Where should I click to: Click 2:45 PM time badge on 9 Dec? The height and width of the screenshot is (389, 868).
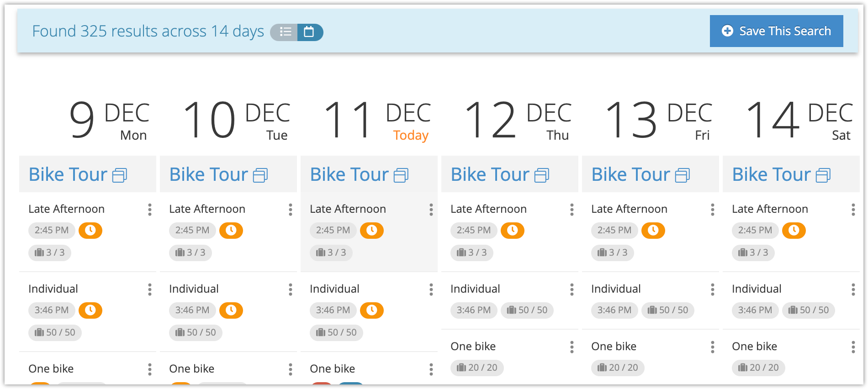click(52, 230)
